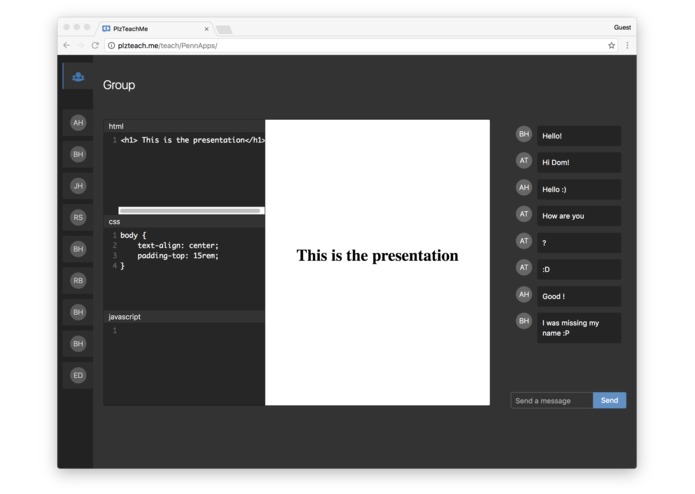Image resolution: width=695 pixels, height=494 pixels.
Task: Click the 'body {' line in css editor
Action: tap(133, 235)
